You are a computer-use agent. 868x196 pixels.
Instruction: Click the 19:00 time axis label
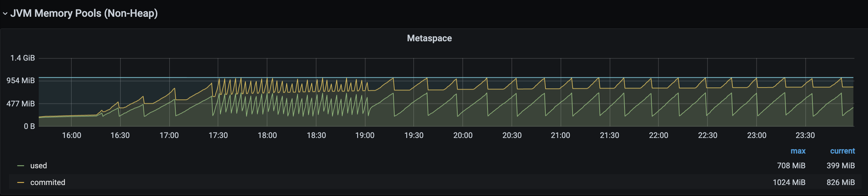365,135
